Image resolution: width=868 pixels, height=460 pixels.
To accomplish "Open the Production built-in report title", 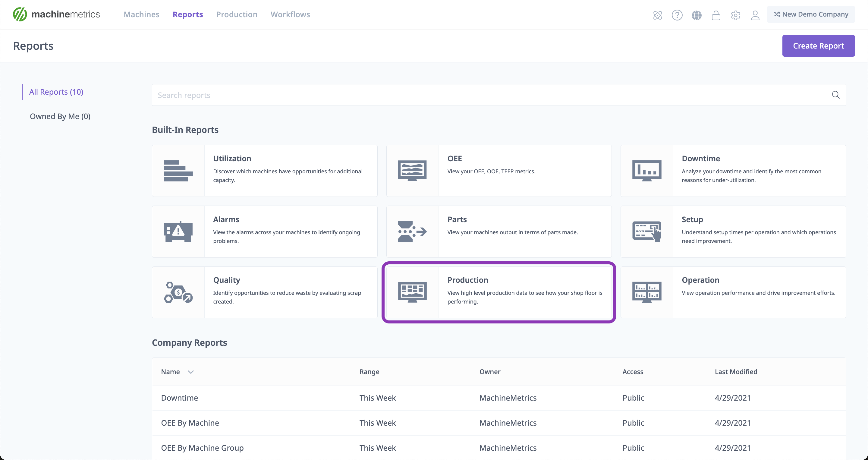I will tap(468, 280).
